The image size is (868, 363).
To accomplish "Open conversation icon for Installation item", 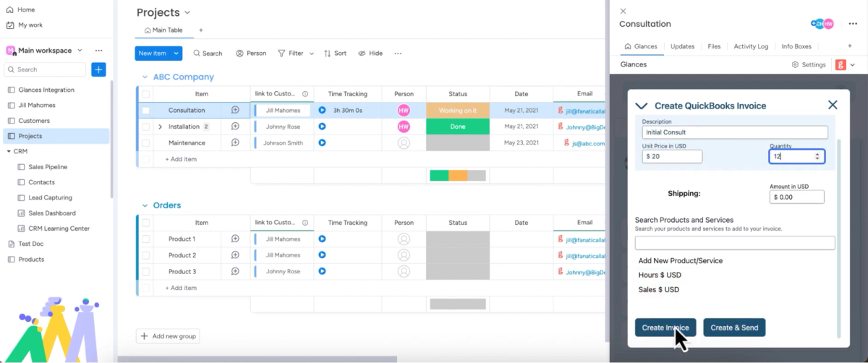I will click(235, 127).
